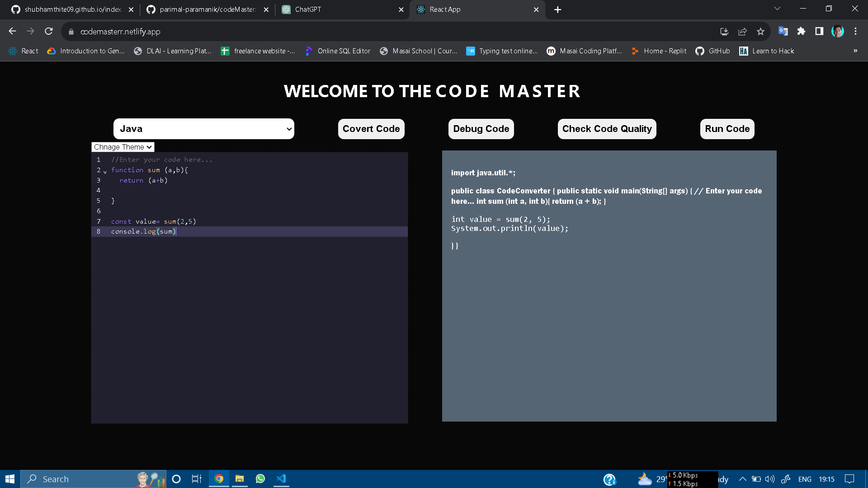
Task: Open browser side panel icon
Action: (x=819, y=31)
